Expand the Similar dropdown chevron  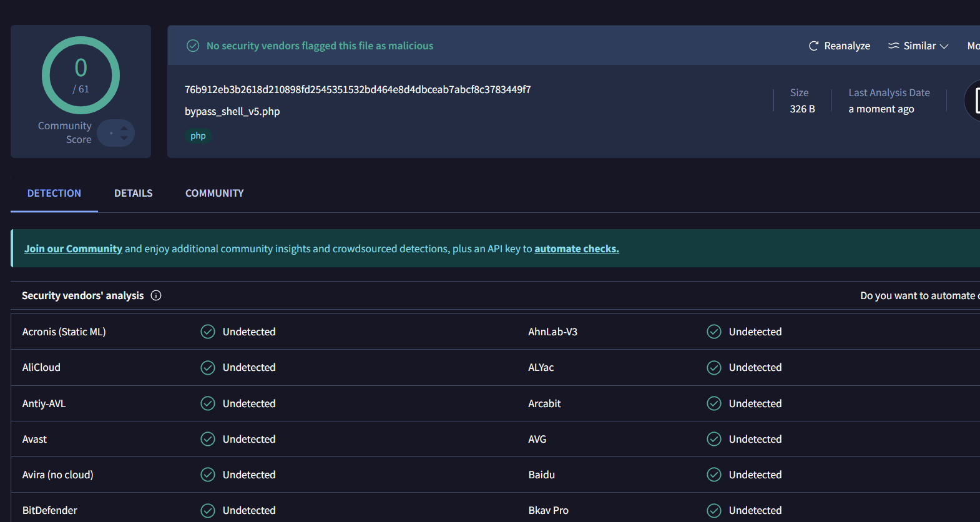pos(944,46)
